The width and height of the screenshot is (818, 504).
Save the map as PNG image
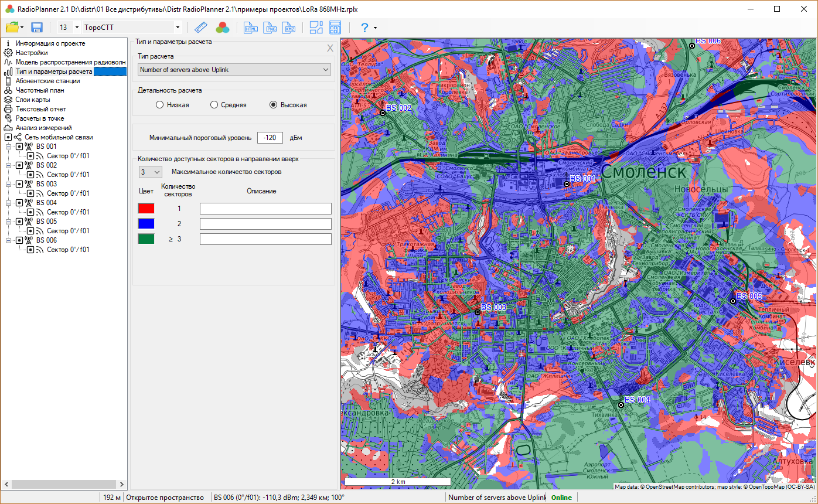pos(270,28)
